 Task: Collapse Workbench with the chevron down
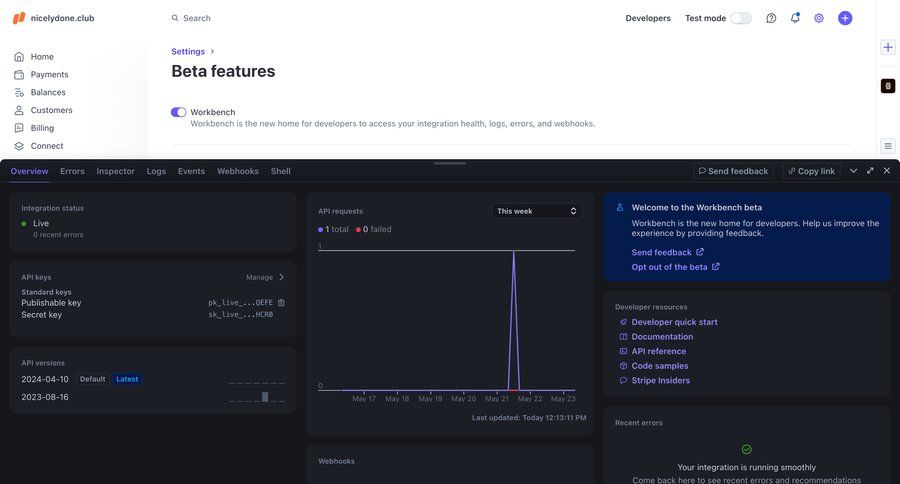(x=854, y=171)
